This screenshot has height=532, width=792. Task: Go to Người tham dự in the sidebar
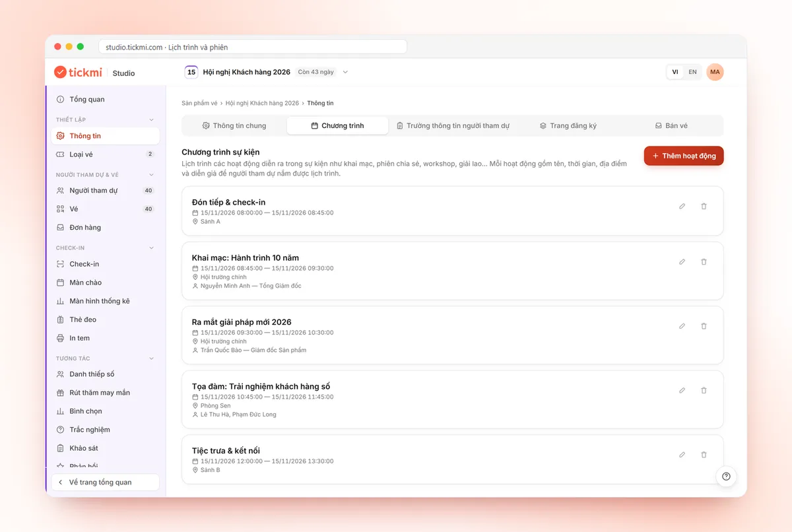tap(106, 191)
